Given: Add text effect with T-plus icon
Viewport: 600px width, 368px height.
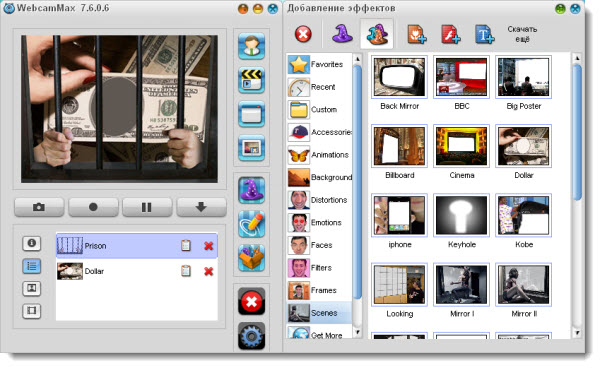Looking at the screenshot, I should pos(484,34).
